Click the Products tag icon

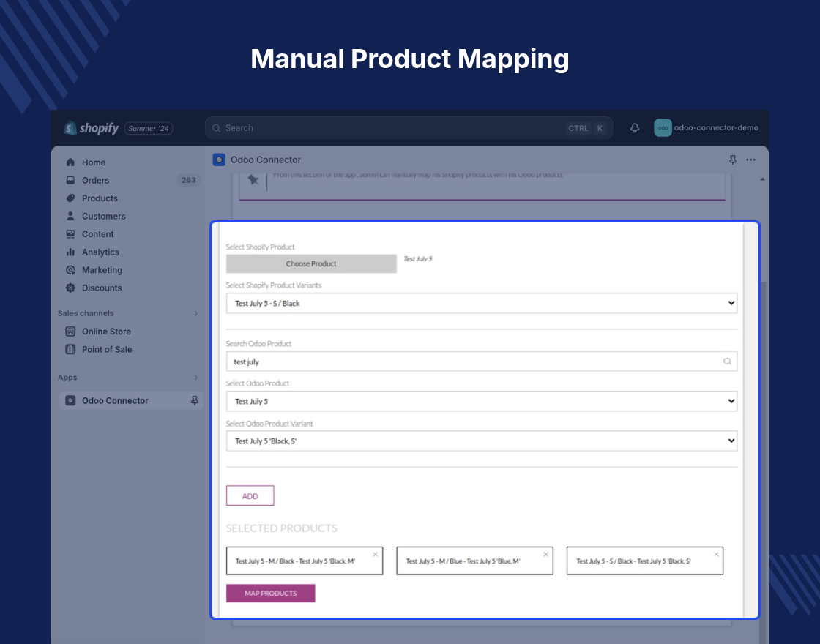click(x=70, y=198)
